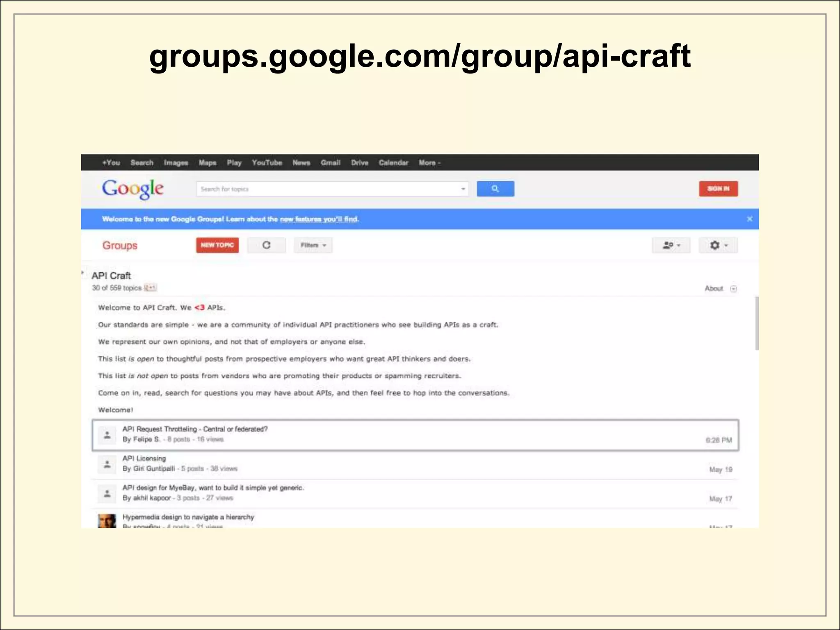Click the Google logo
The image size is (840, 630).
(x=132, y=189)
